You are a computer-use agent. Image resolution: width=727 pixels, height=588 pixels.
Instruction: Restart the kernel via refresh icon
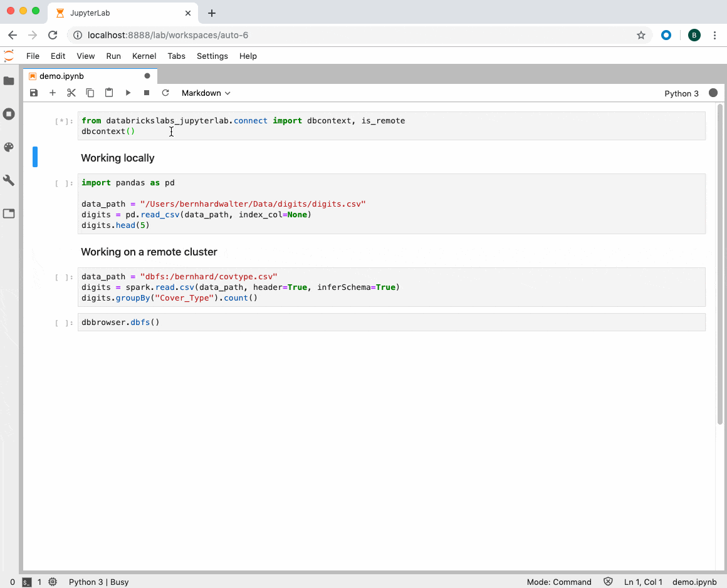(x=165, y=93)
